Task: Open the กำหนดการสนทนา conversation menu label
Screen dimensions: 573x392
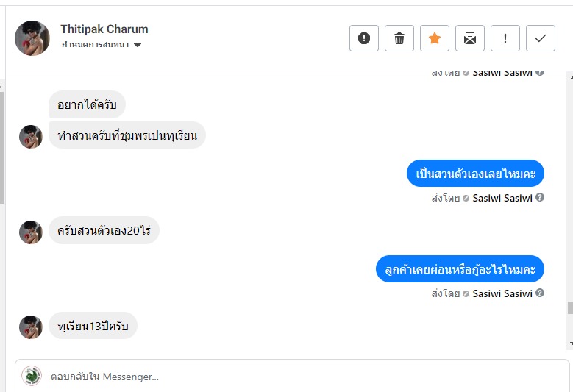Action: pyautogui.click(x=96, y=46)
